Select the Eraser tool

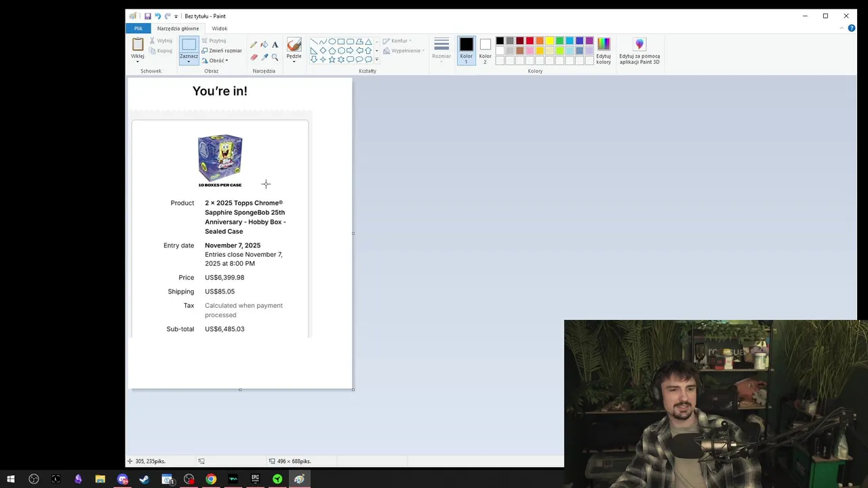point(254,57)
